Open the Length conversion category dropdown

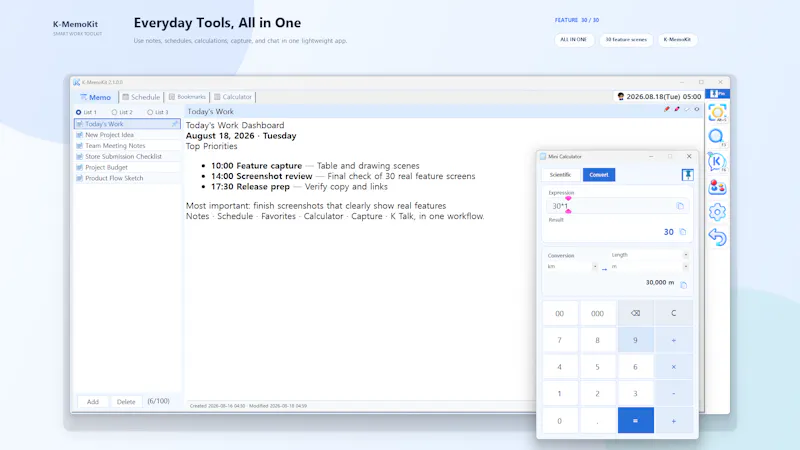pos(649,255)
